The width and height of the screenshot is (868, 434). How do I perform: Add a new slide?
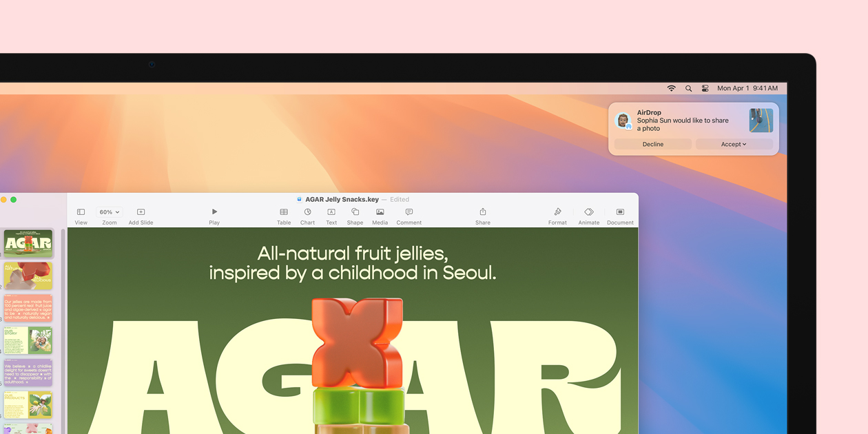point(141,215)
